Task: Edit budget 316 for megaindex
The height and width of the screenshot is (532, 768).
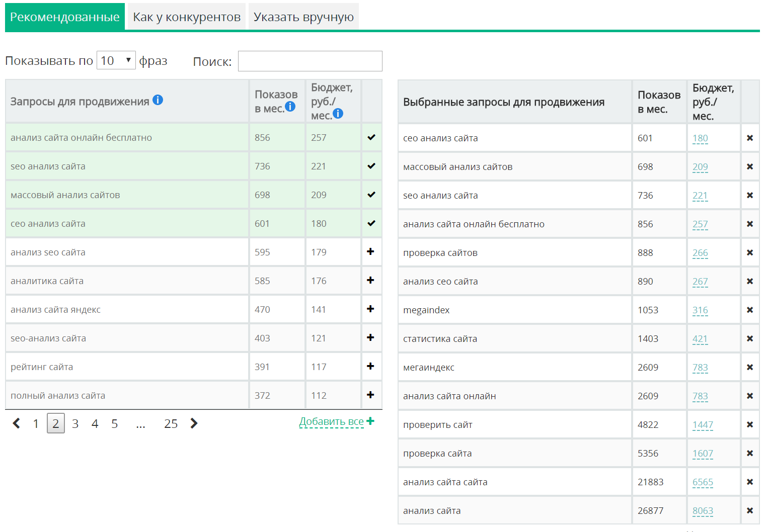Action: coord(700,310)
